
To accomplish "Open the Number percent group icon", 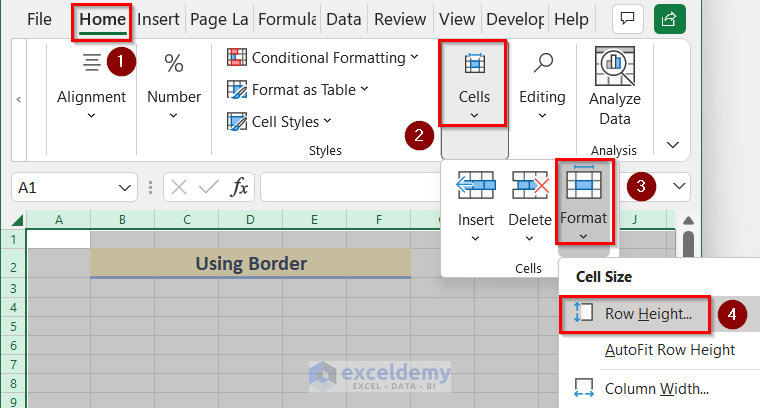I will pyautogui.click(x=174, y=63).
